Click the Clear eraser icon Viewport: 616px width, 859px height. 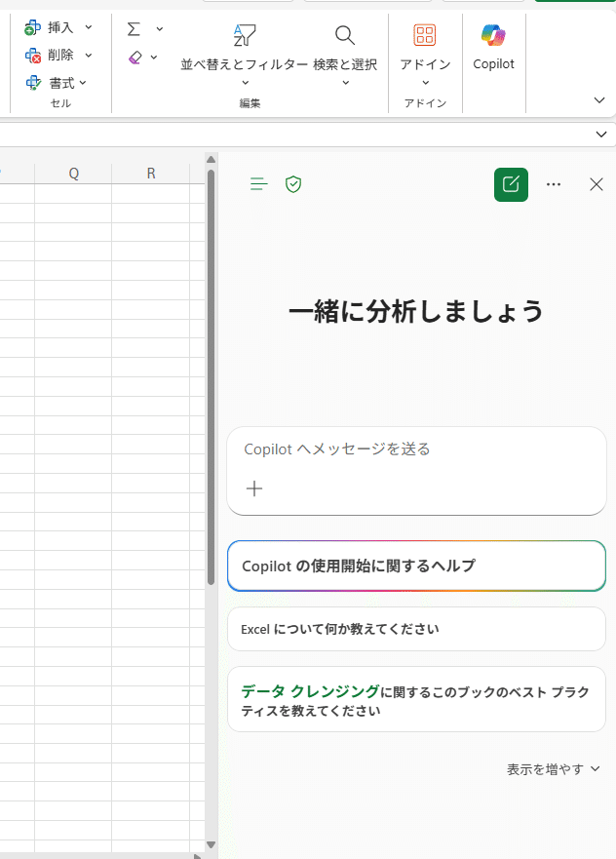click(x=135, y=57)
